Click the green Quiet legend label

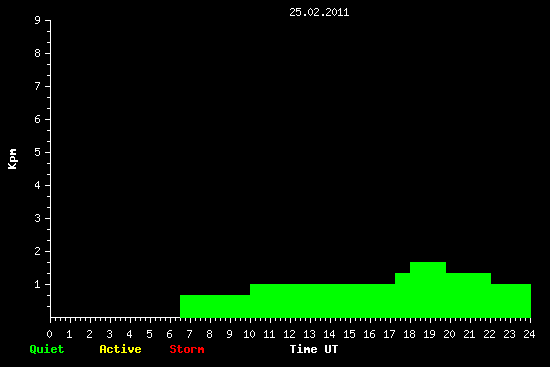point(47,349)
